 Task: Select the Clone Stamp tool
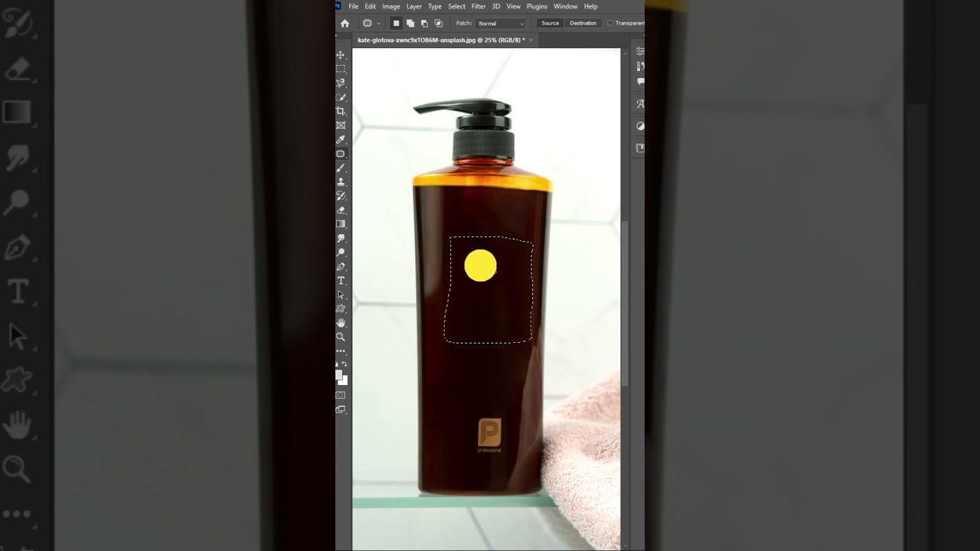point(341,181)
